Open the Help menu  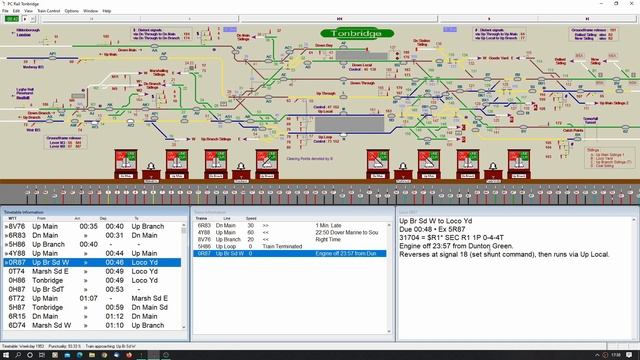point(107,11)
